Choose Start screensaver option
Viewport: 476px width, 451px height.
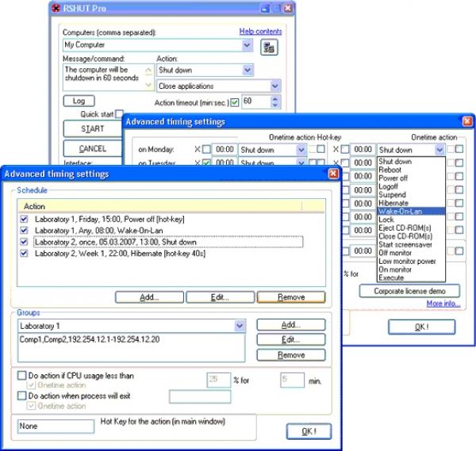point(411,244)
